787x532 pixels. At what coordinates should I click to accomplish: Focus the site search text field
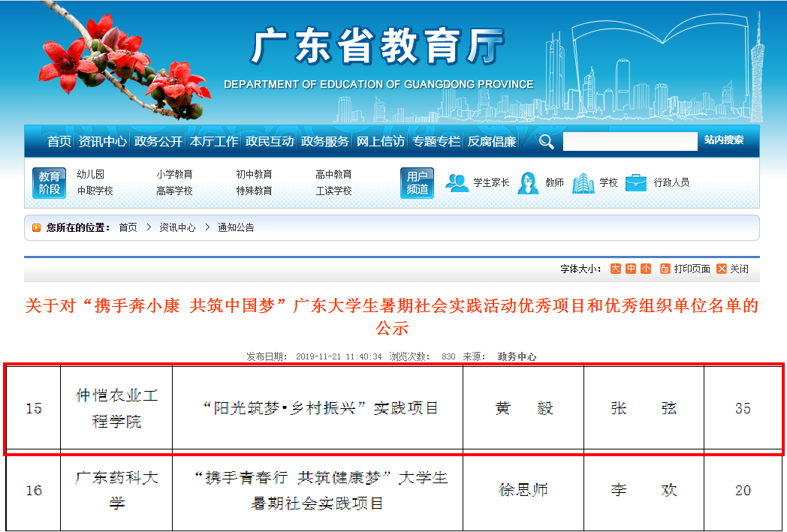tap(629, 141)
